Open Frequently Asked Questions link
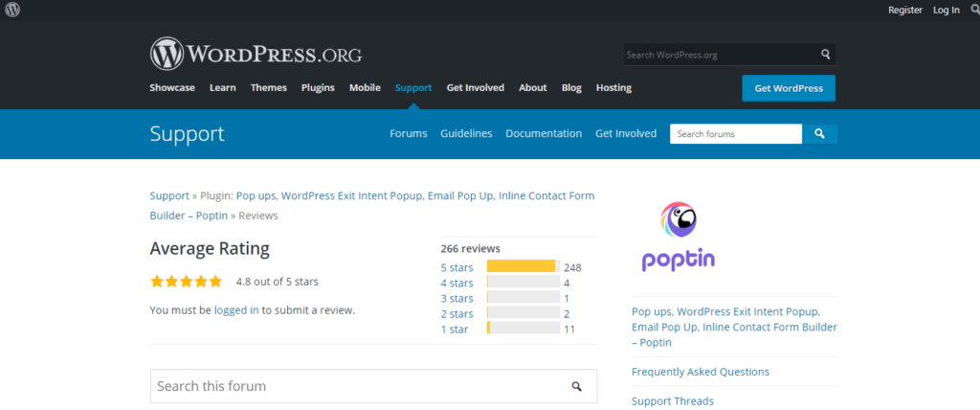 (x=701, y=372)
